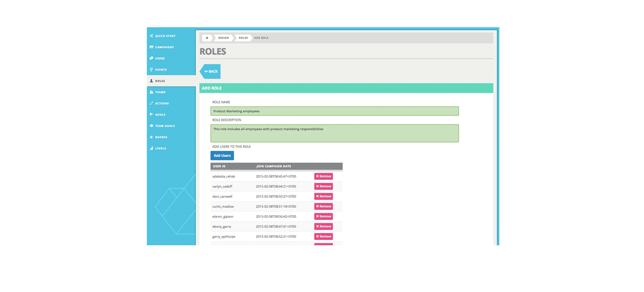Select the Roles person icon in sidebar
Viewport: 644px width, 292px height.
pyautogui.click(x=152, y=81)
